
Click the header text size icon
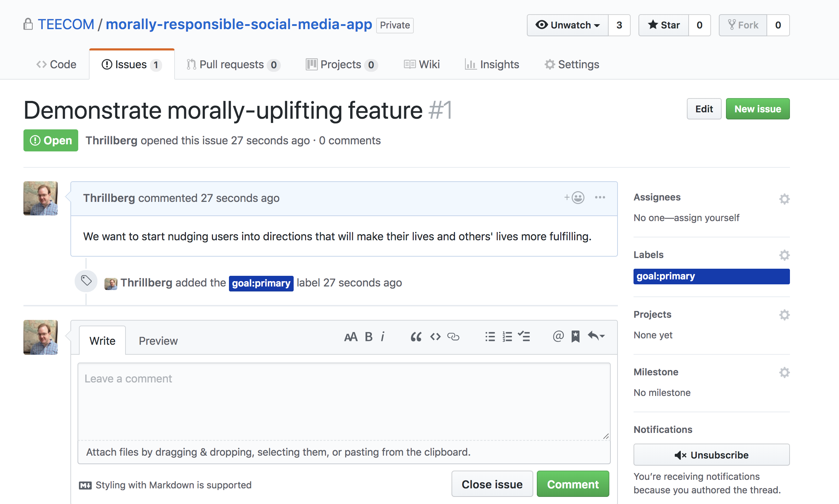tap(351, 337)
